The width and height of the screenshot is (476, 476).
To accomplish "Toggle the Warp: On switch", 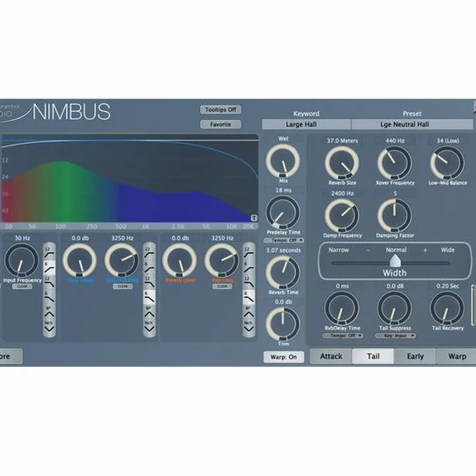I will point(284,357).
